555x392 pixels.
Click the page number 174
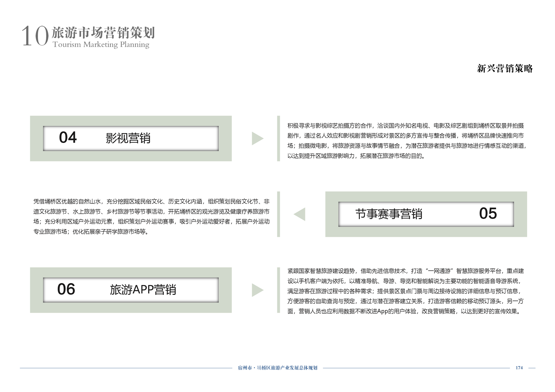tap(519, 368)
